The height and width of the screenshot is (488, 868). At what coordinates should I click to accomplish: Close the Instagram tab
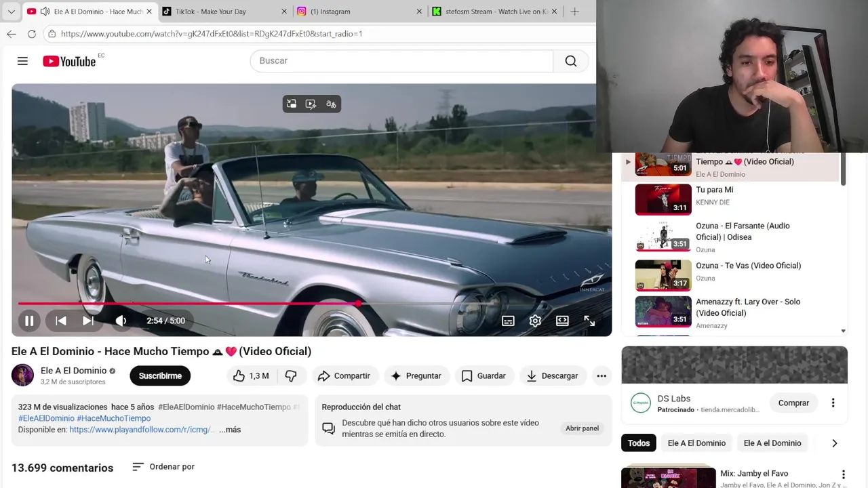tap(419, 12)
